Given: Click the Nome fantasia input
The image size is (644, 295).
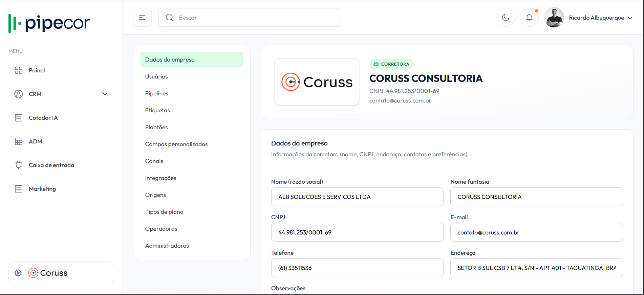Looking at the screenshot, I should (x=536, y=197).
